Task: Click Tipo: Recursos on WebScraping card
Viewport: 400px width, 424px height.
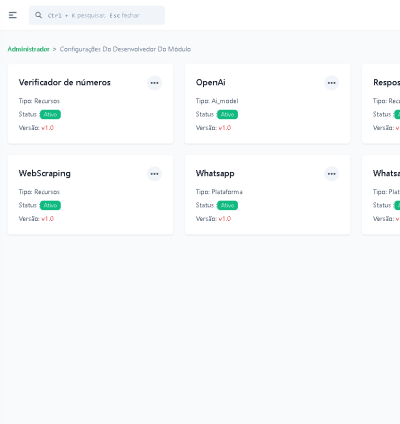Action: [39, 192]
